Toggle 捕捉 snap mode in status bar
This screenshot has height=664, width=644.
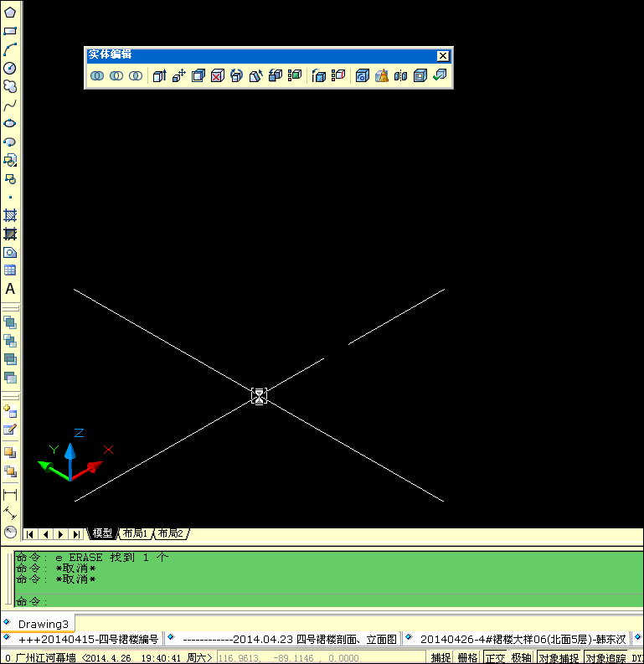(x=440, y=657)
